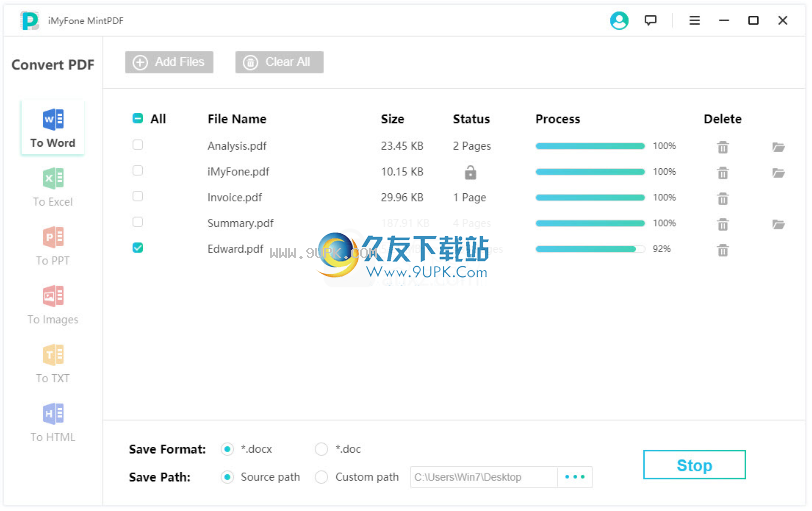Viewport: 812px width, 511px height.
Task: Click the Add Files button
Action: click(169, 62)
